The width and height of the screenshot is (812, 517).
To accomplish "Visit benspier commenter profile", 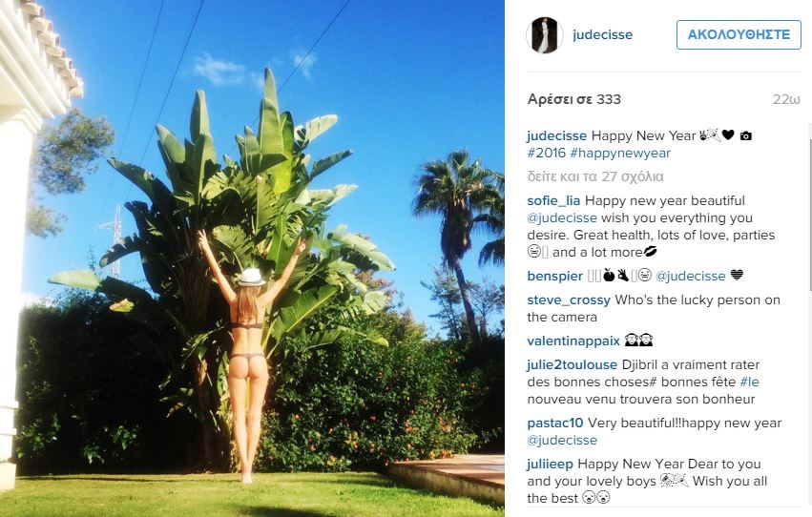I will (554, 277).
